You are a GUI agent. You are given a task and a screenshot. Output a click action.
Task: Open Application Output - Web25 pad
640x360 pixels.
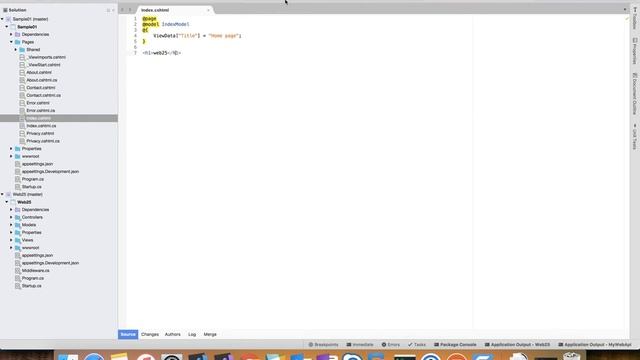click(517, 345)
